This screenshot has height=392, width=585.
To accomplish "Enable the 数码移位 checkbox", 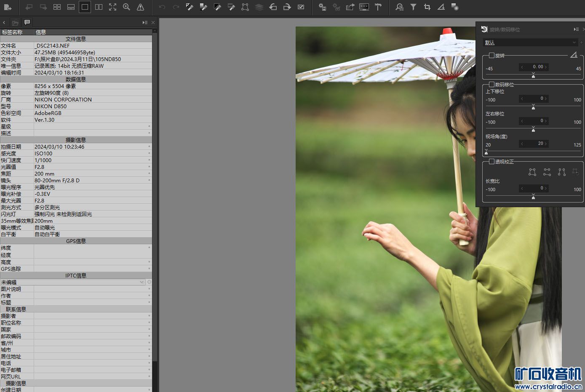I will pos(492,85).
